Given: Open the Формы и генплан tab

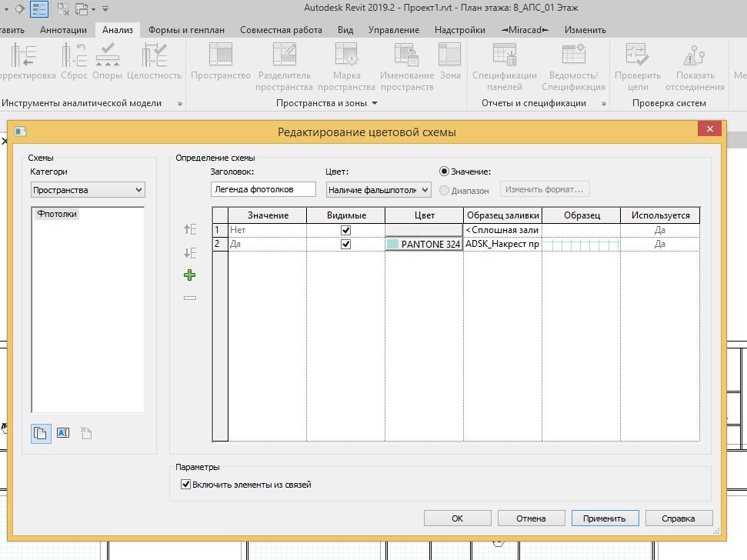Looking at the screenshot, I should [x=186, y=29].
